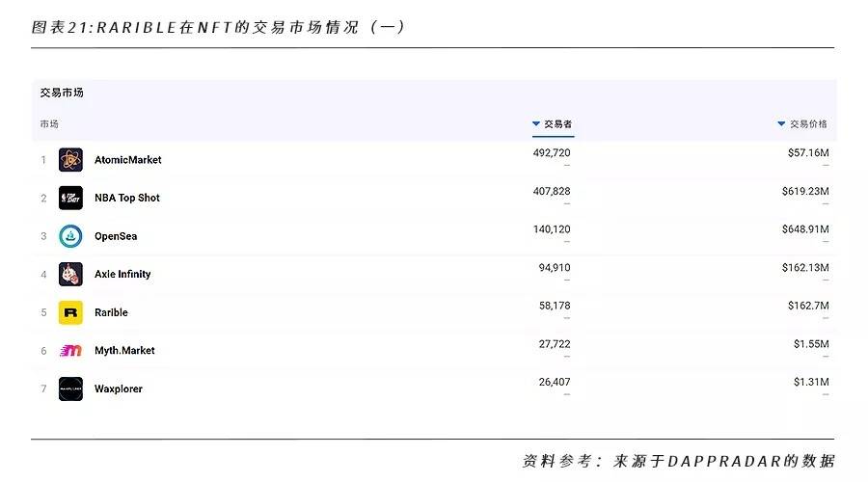Click the NBA Top Shot logo icon
The height and width of the screenshot is (482, 868).
[x=70, y=198]
